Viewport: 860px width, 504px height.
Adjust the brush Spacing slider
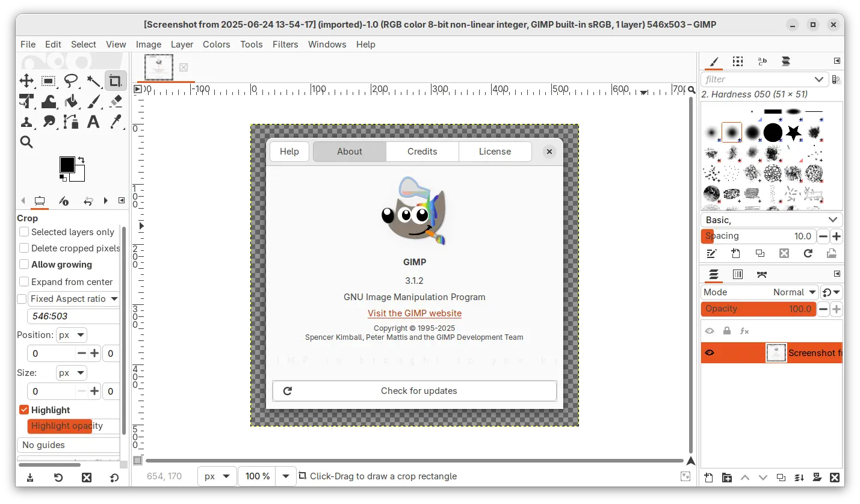coord(758,236)
